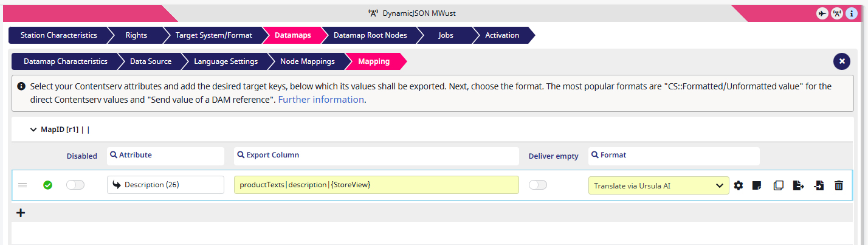This screenshot has height=245, width=868.
Task: Switch to the Node Mappings step
Action: pyautogui.click(x=308, y=61)
